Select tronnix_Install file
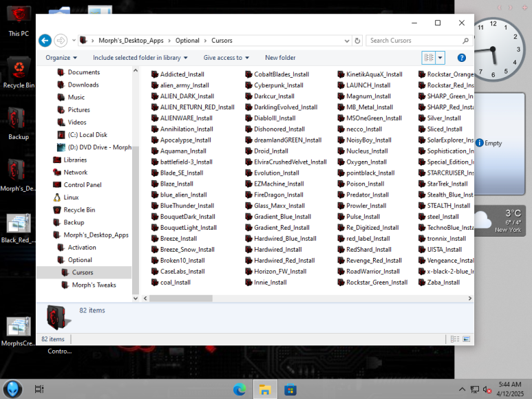This screenshot has width=532, height=399. tap(446, 239)
